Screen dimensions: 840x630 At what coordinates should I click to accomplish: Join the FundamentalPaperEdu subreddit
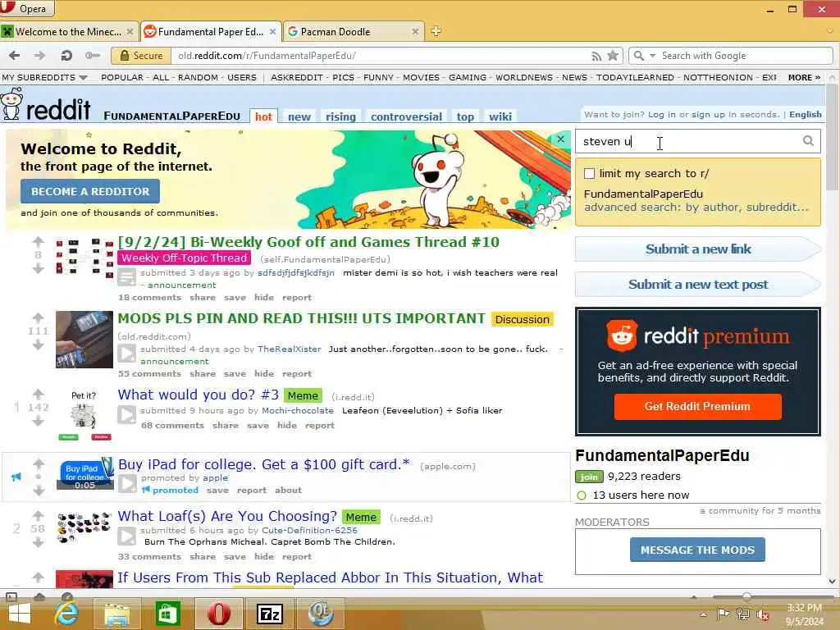click(589, 477)
